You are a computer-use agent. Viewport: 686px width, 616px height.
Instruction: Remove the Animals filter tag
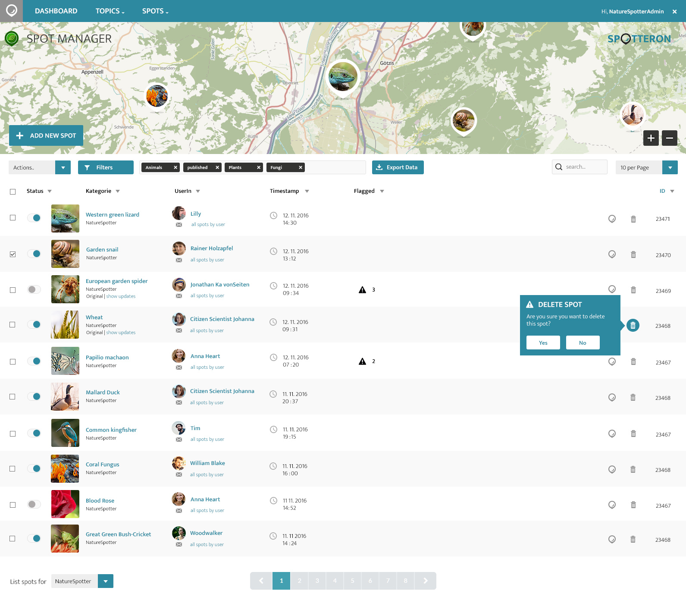point(175,167)
